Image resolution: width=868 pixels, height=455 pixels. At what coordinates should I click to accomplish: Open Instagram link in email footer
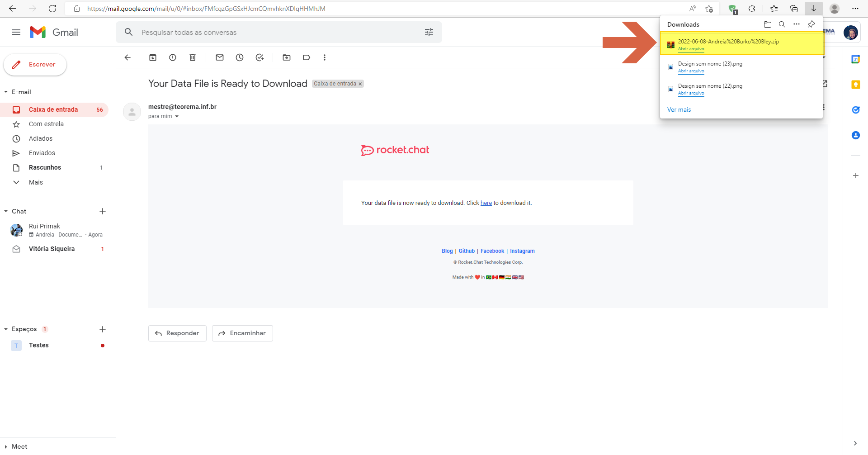[x=522, y=251]
